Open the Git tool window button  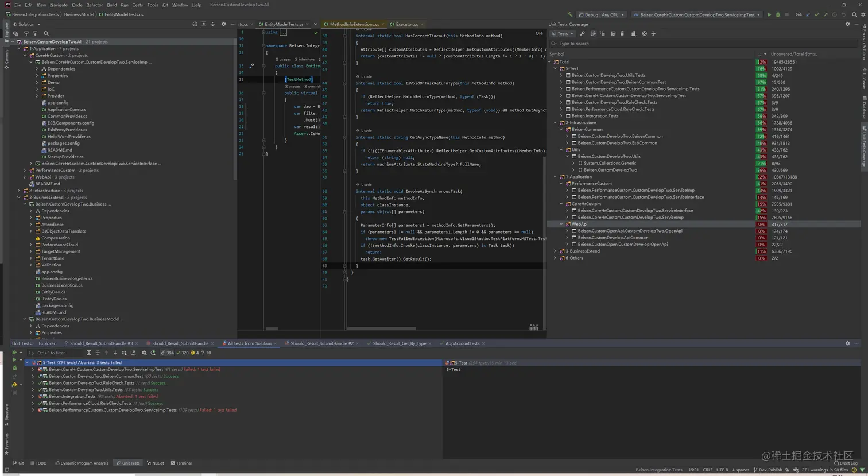18,463
